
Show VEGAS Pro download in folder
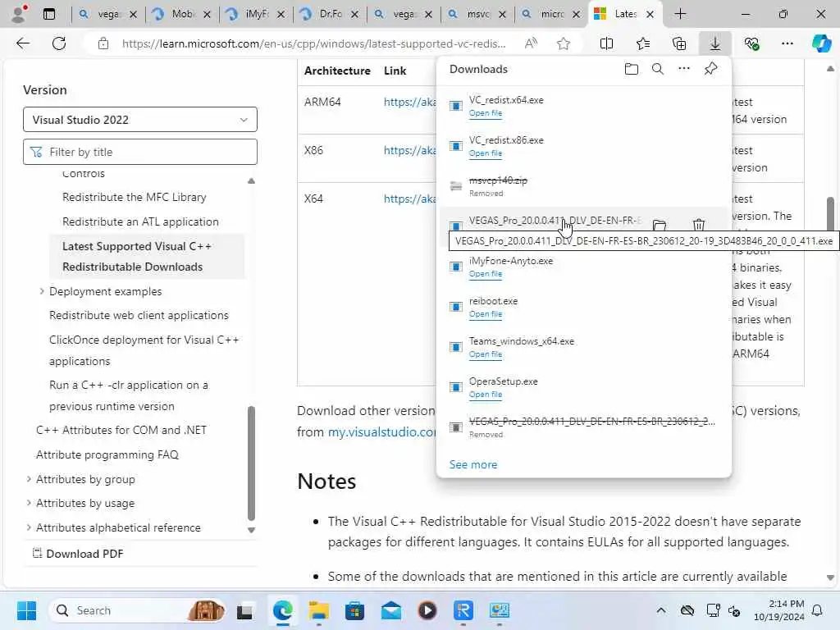[x=660, y=225]
